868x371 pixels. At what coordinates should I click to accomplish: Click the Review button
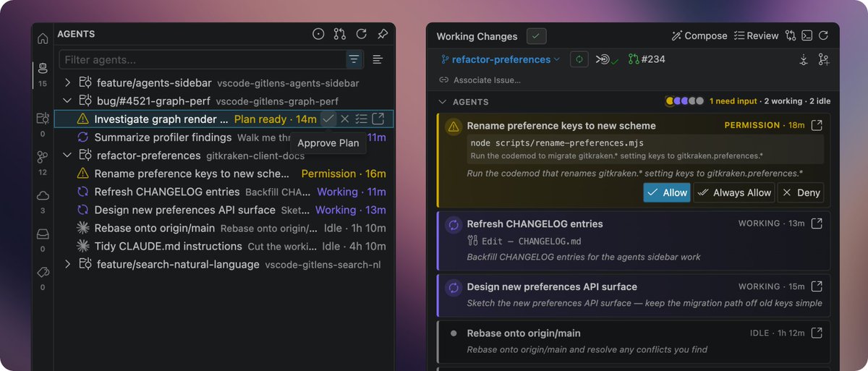(756, 35)
